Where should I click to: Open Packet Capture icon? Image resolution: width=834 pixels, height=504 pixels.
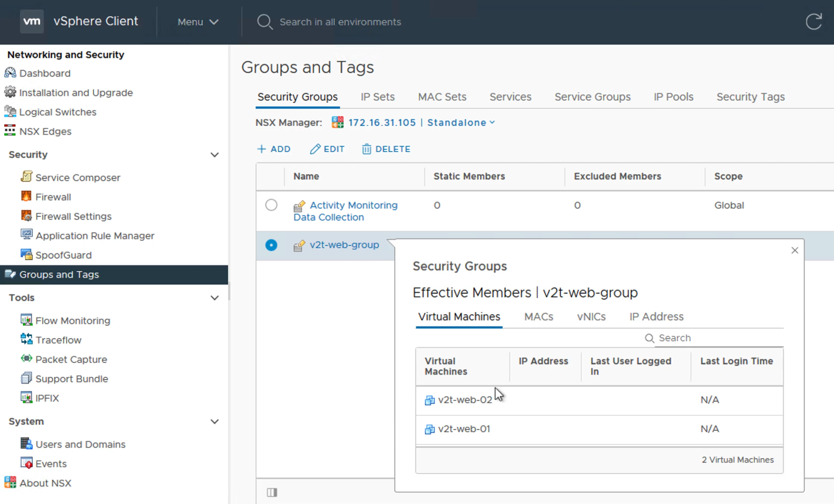tap(26, 359)
